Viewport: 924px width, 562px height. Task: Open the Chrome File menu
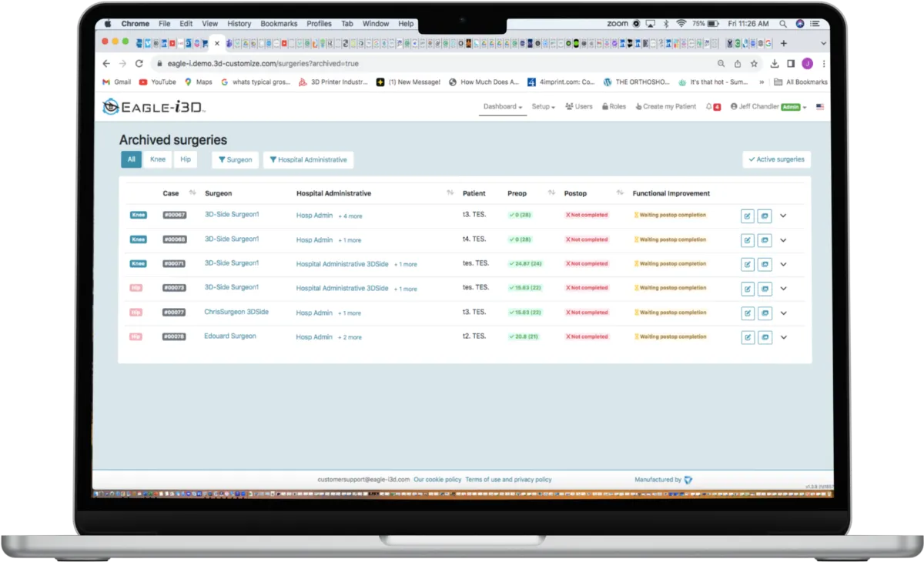pos(164,24)
